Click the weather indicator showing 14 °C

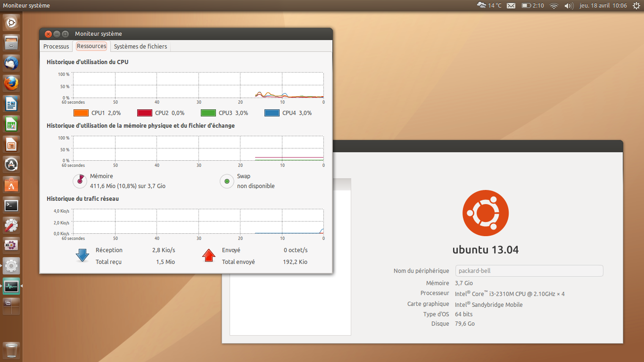click(489, 6)
